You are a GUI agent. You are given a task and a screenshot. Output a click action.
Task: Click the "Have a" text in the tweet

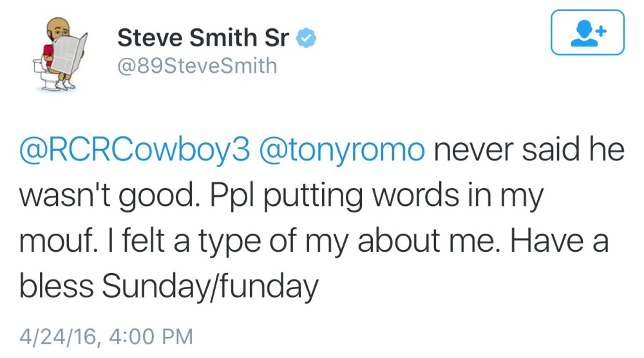point(560,241)
